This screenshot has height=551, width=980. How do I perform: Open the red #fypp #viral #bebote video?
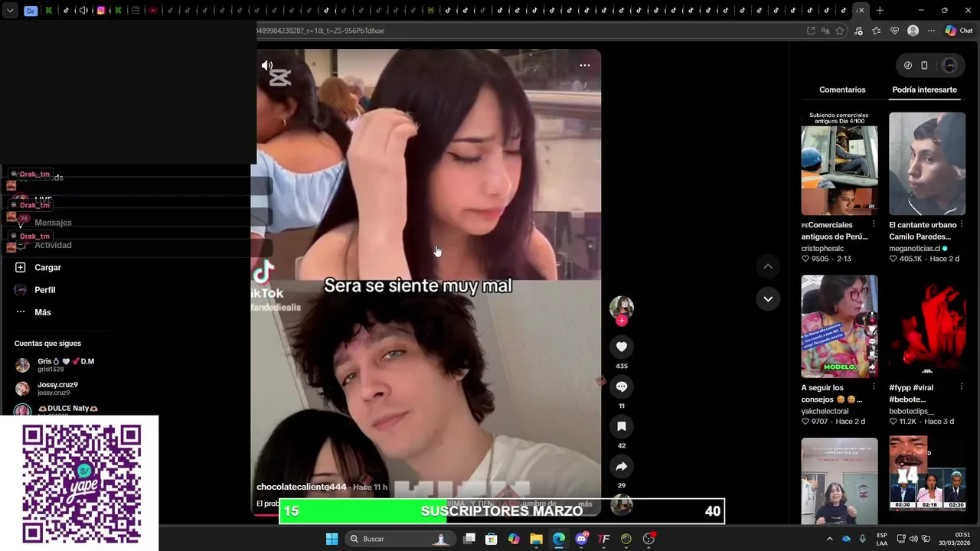pos(927,326)
